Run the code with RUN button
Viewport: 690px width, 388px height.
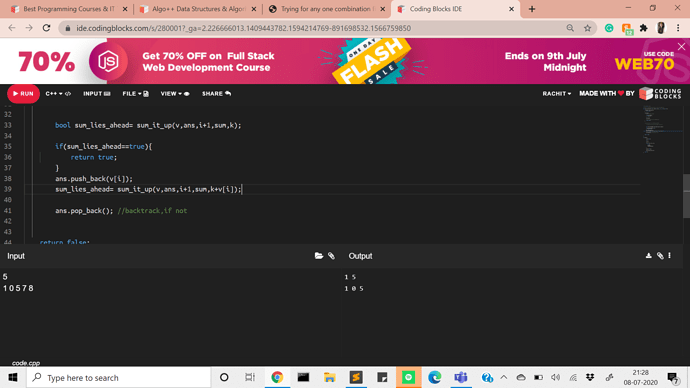click(23, 94)
